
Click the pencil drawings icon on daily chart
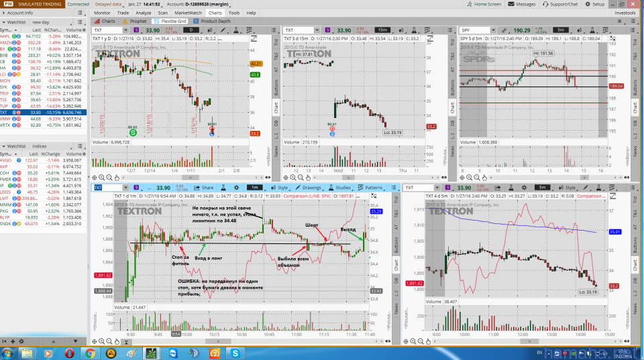pos(223,30)
